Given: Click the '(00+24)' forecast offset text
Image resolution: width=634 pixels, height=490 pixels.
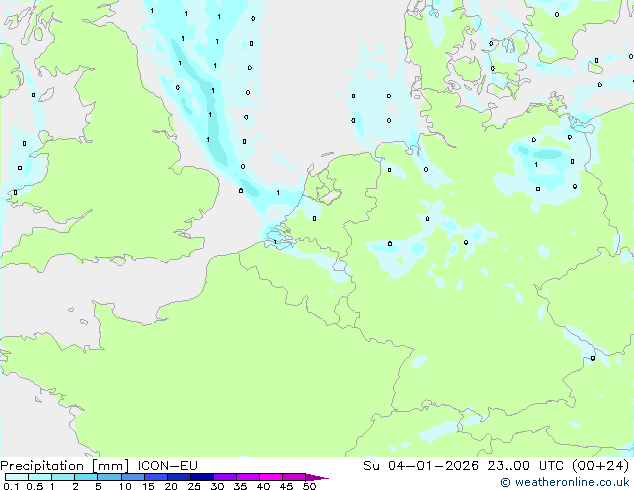Looking at the screenshot, I should pos(600,466).
